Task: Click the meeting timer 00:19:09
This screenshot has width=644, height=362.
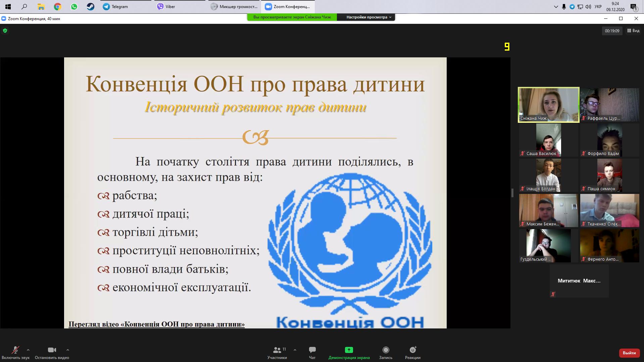Action: pyautogui.click(x=612, y=31)
